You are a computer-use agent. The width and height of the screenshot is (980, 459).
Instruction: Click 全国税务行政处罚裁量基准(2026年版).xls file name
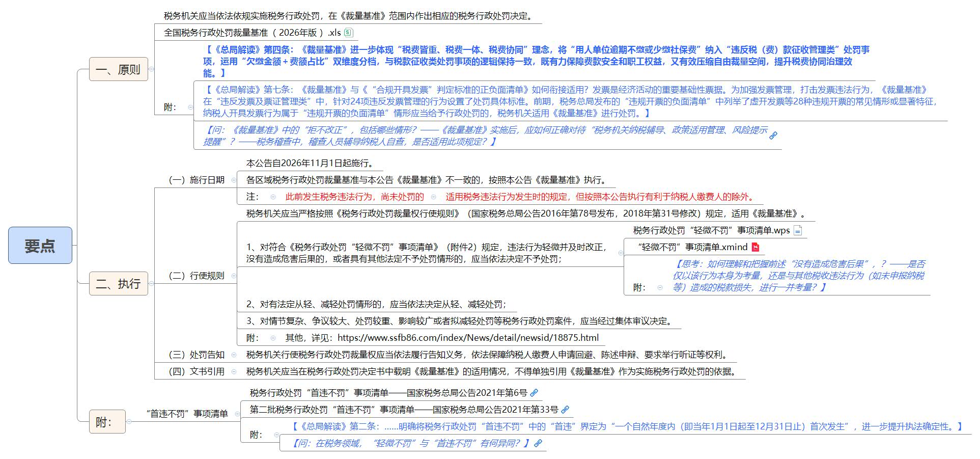[253, 33]
